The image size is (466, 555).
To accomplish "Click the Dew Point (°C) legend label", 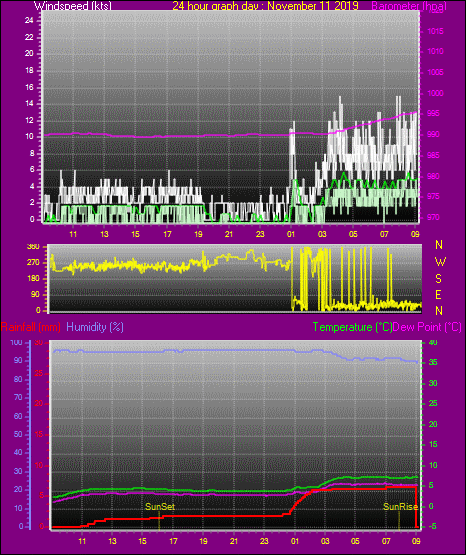I will (x=427, y=327).
